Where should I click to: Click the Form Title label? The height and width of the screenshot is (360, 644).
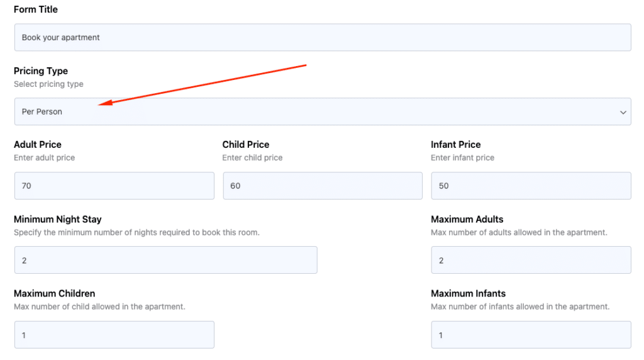[36, 9]
